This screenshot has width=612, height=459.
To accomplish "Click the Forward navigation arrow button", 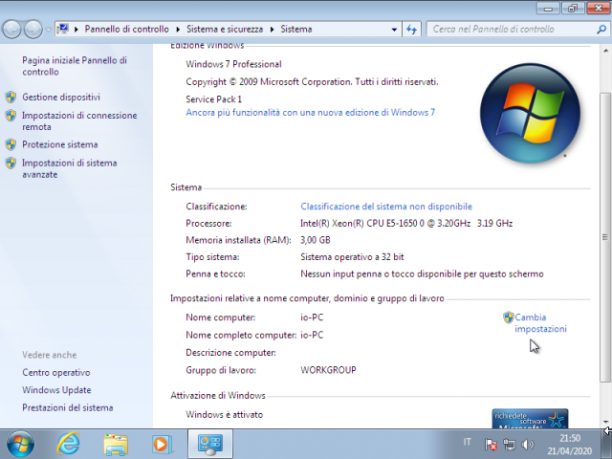I will (33, 29).
